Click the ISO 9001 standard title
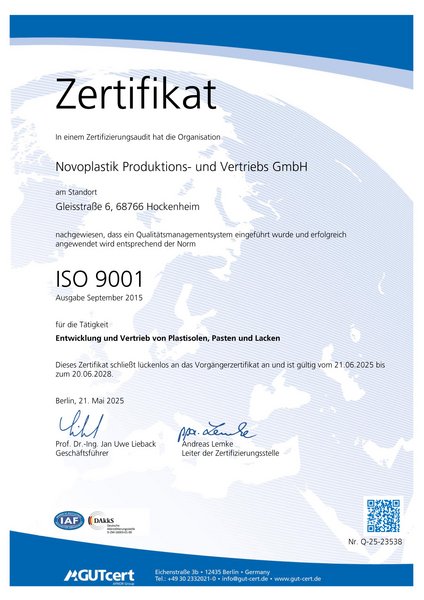 tap(99, 279)
